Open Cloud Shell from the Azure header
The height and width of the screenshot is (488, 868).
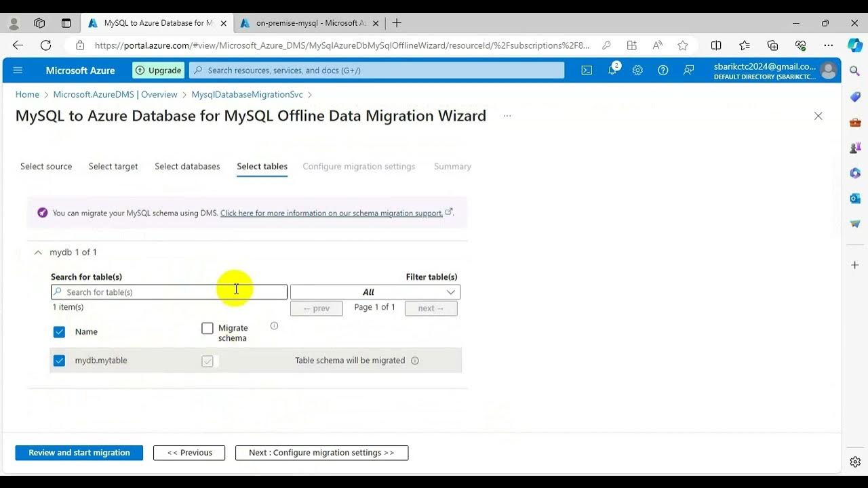(x=587, y=70)
